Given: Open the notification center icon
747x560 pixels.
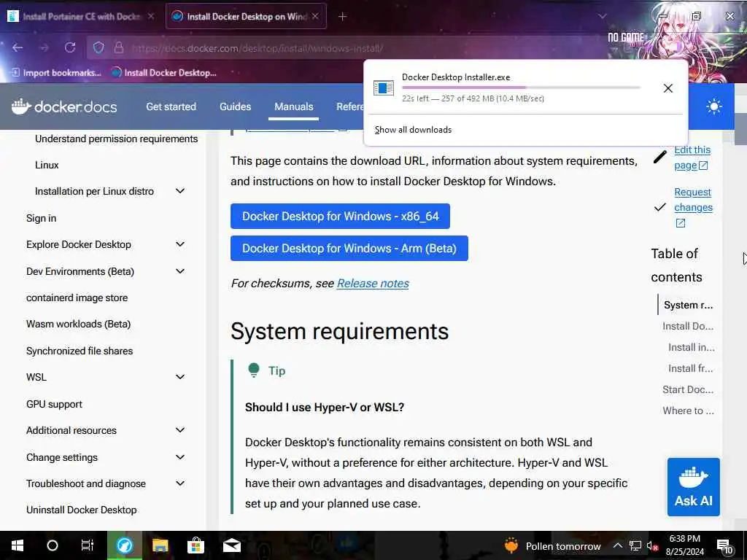Looking at the screenshot, I should 724,546.
